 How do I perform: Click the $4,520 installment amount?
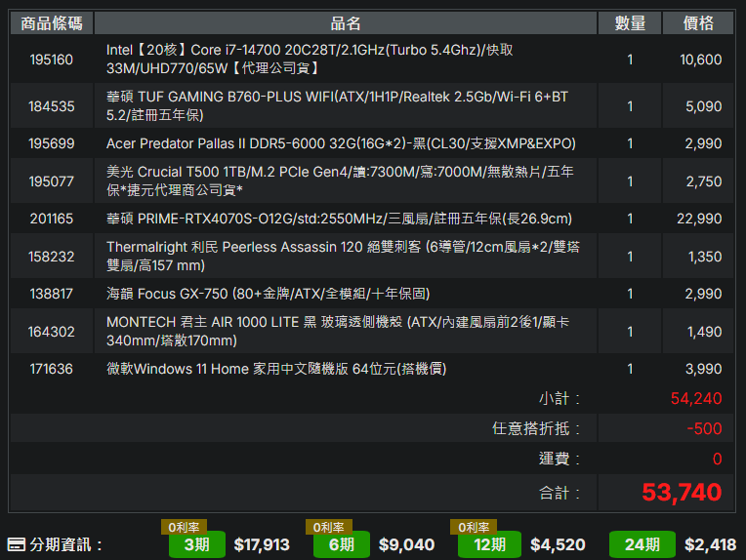[x=558, y=544]
